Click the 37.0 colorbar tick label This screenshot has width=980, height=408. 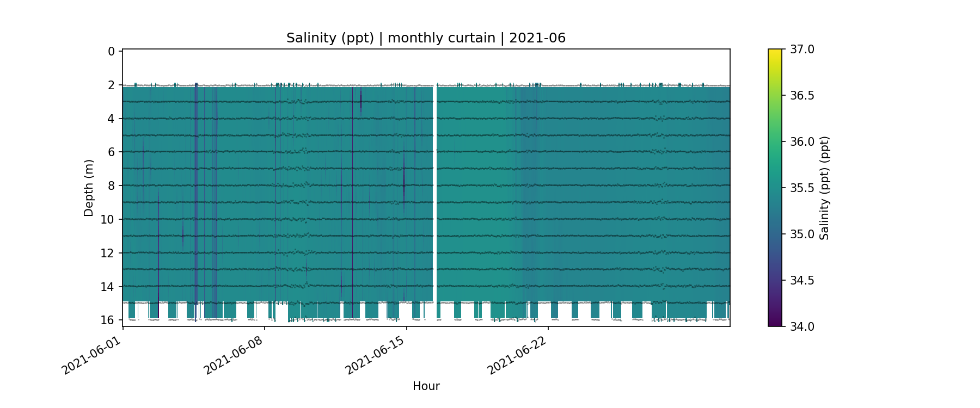pyautogui.click(x=802, y=50)
